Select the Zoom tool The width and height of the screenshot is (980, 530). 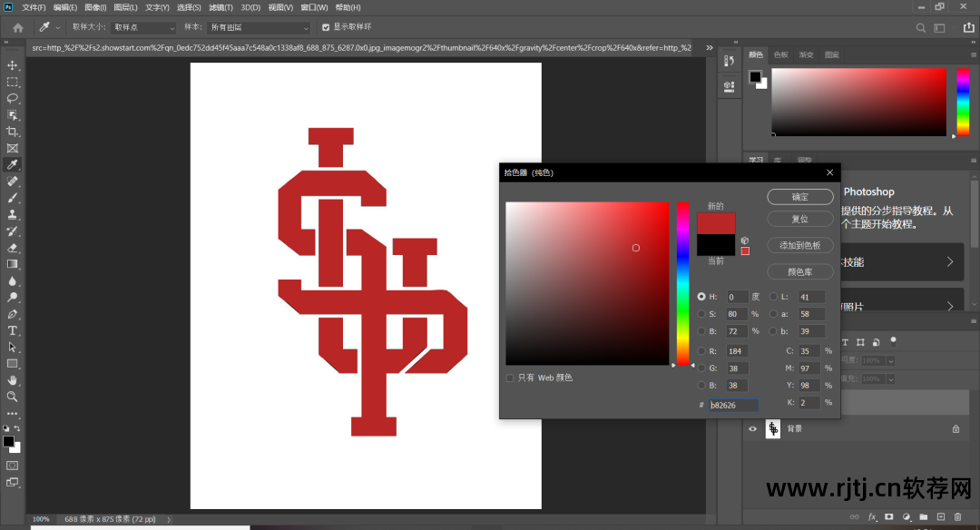tap(12, 397)
